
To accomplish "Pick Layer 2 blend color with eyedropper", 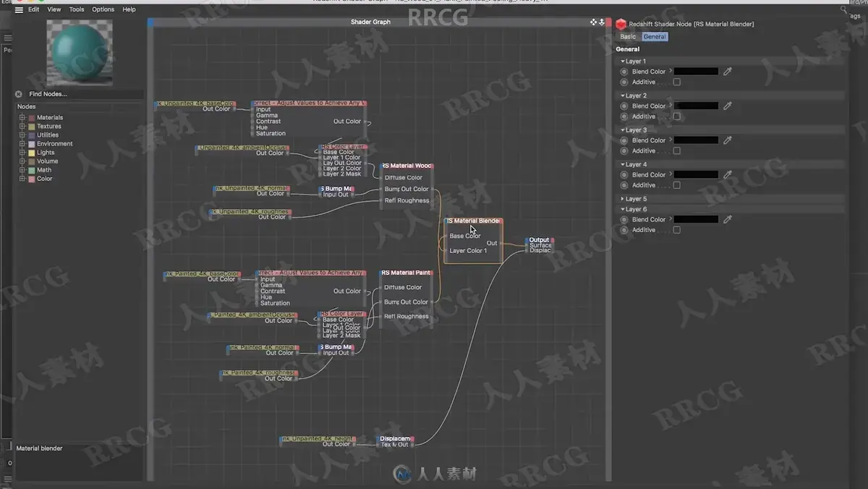I will click(x=728, y=106).
